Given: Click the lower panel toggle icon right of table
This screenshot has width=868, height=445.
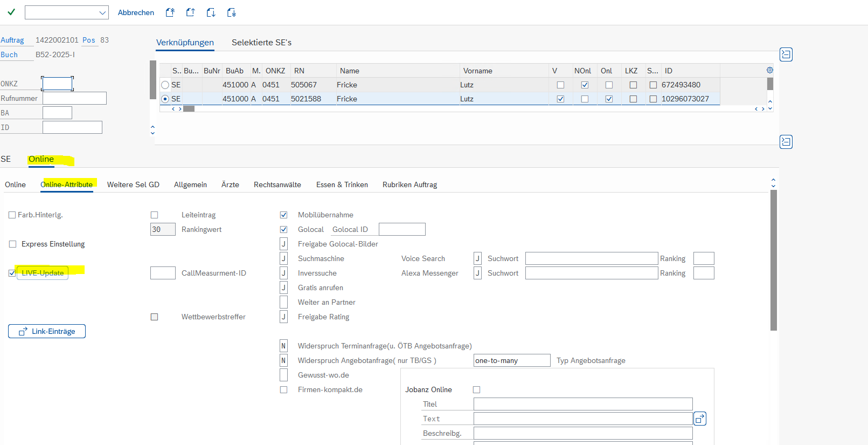Looking at the screenshot, I should tap(786, 142).
